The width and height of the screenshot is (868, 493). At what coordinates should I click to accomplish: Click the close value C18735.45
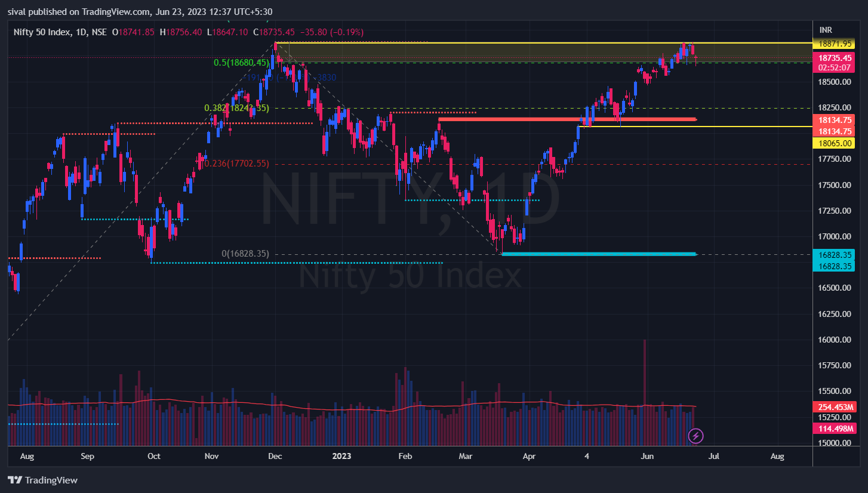273,32
